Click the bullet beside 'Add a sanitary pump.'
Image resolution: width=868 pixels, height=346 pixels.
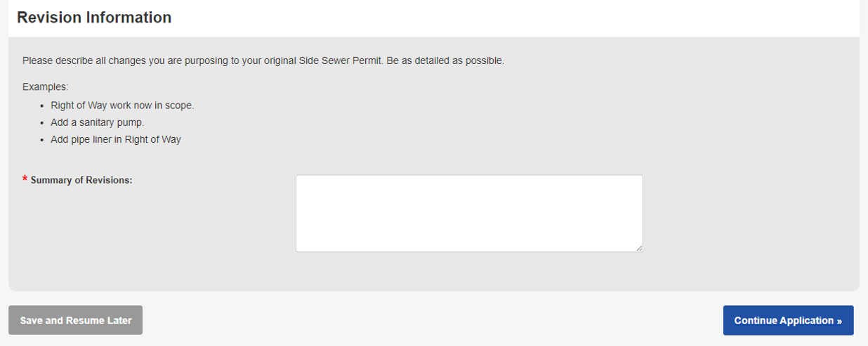pyautogui.click(x=43, y=123)
